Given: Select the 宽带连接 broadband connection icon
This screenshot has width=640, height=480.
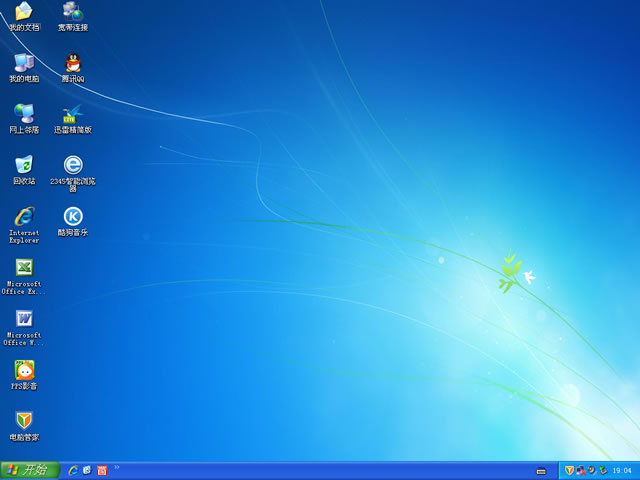Looking at the screenshot, I should click(73, 12).
